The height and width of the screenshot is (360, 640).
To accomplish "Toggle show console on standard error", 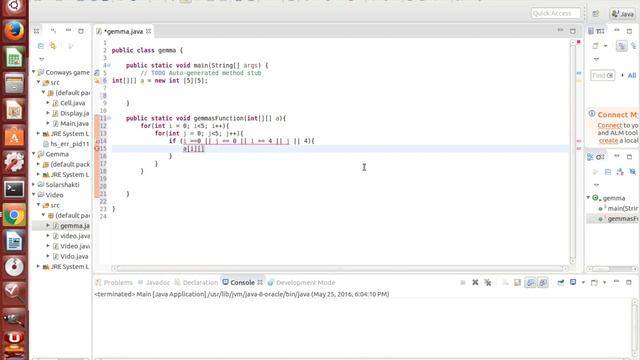I will pyautogui.click(x=543, y=282).
